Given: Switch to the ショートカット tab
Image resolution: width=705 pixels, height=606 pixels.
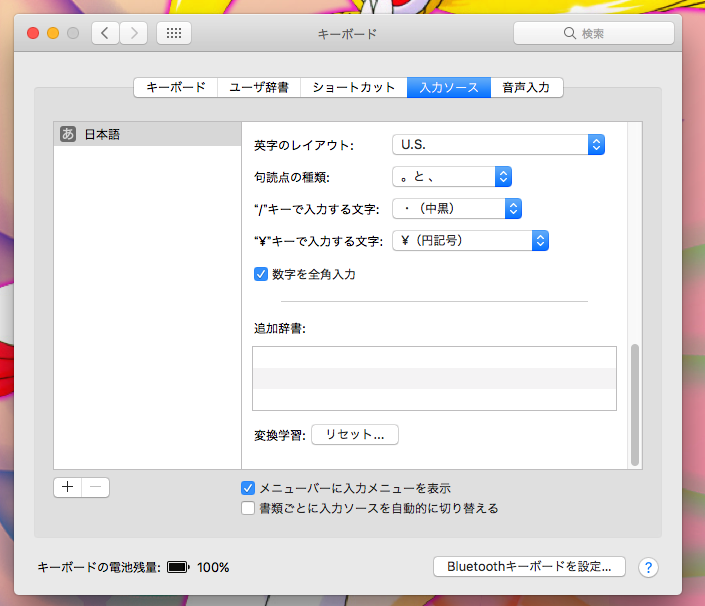Looking at the screenshot, I should pos(354,87).
